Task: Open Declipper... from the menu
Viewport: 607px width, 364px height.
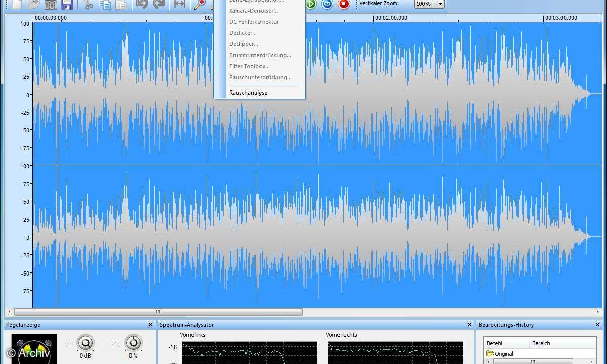Action: point(243,44)
